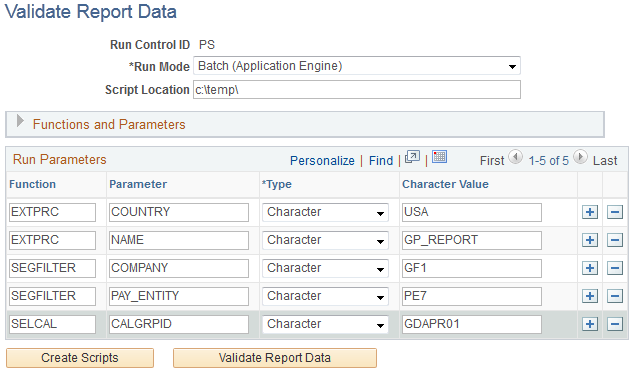
Task: Click the GP_REPORT character value field
Action: (472, 240)
